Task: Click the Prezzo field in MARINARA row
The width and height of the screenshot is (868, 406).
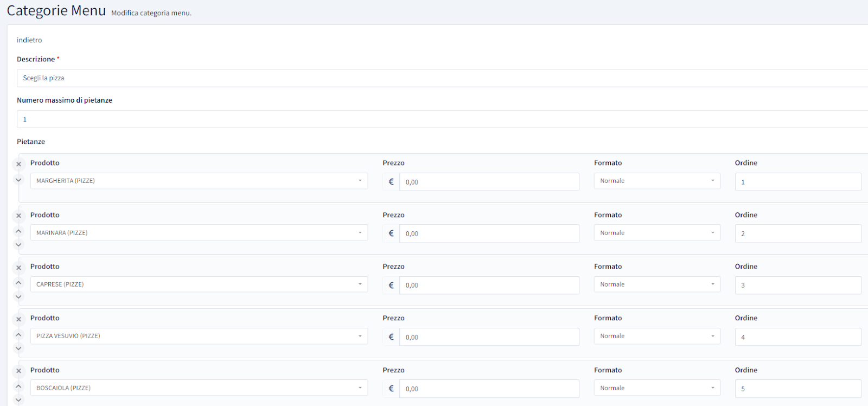Action: point(489,233)
